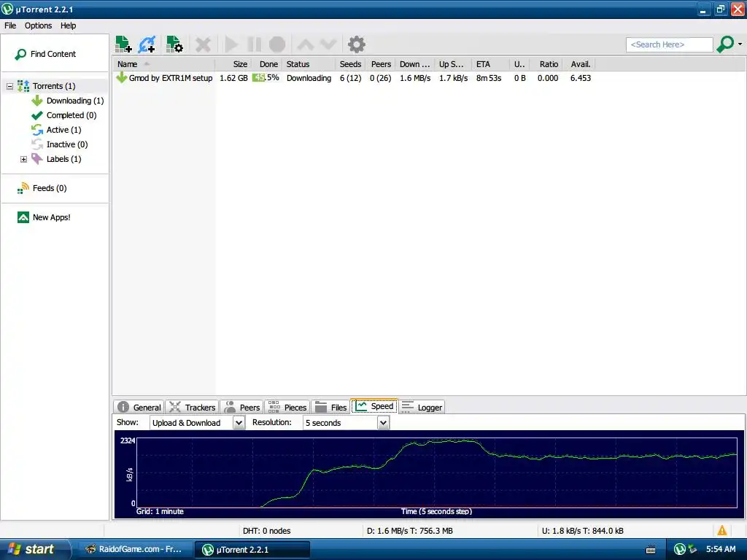Click the Add Torrent from URL icon
This screenshot has height=560, width=747.
[x=147, y=44]
